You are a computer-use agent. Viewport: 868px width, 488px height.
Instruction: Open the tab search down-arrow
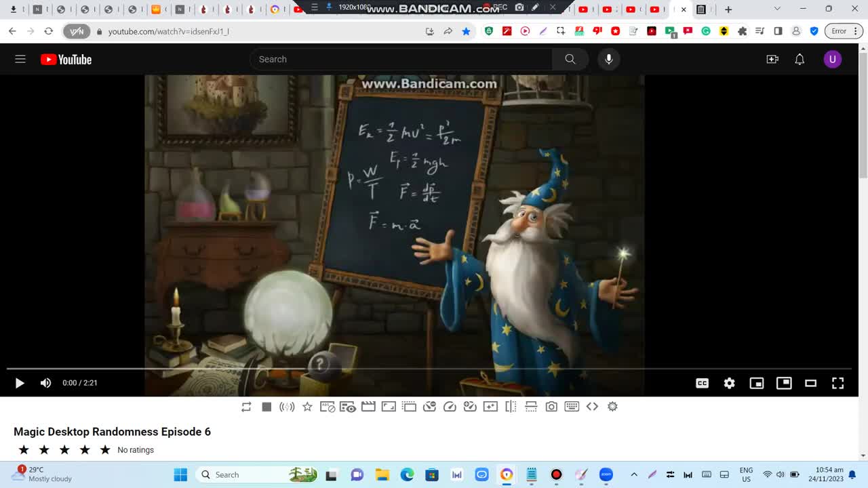777,9
